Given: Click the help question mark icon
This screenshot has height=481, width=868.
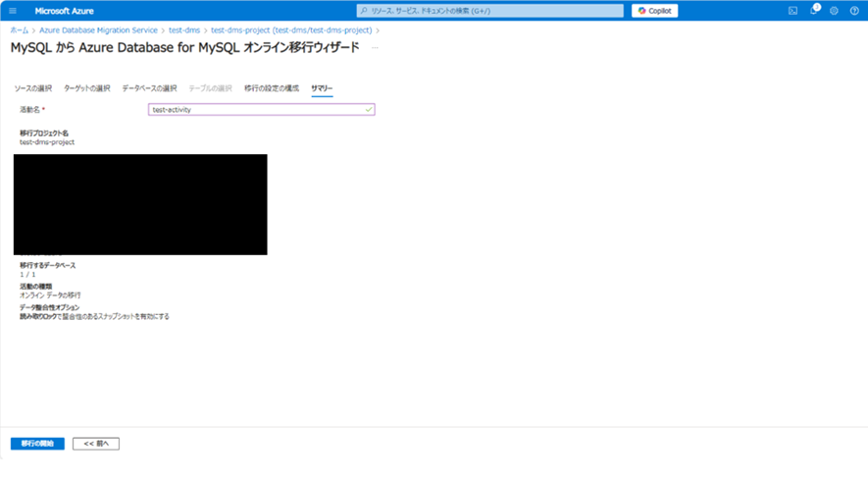Looking at the screenshot, I should pyautogui.click(x=854, y=11).
